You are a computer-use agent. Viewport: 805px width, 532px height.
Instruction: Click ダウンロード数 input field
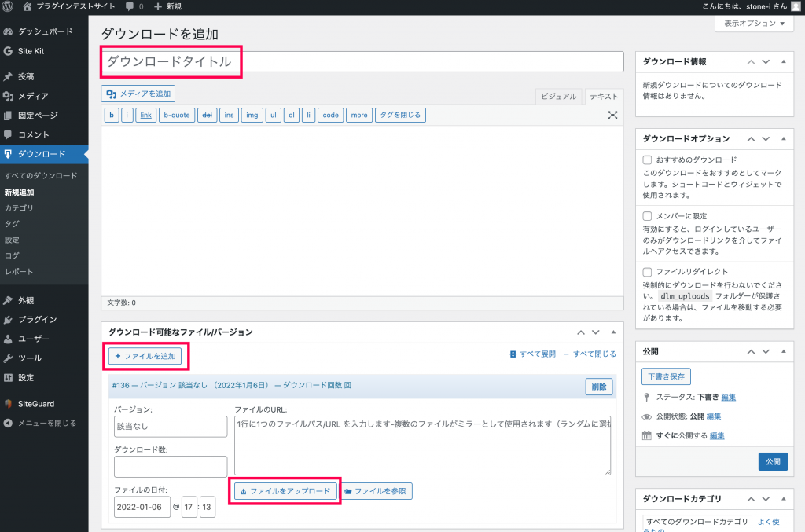(171, 467)
